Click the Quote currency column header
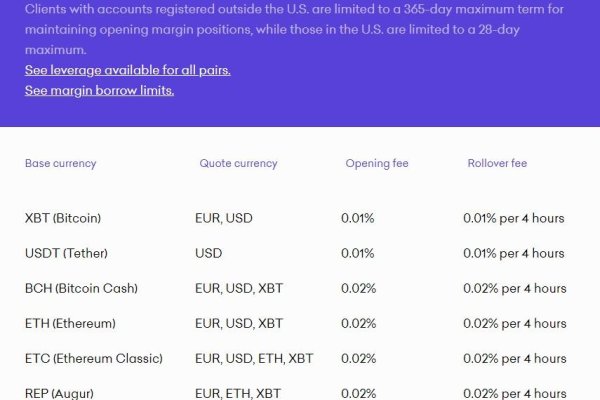This screenshot has width=600, height=400. point(238,163)
